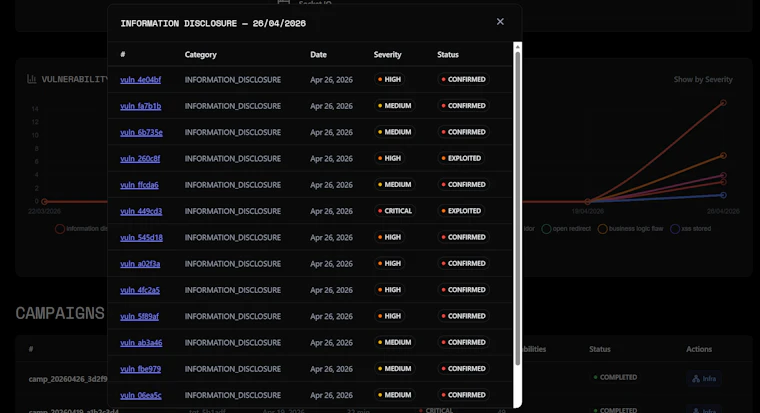Open the vuln_ab3a46 link
This screenshot has height=413, width=760.
pos(141,342)
